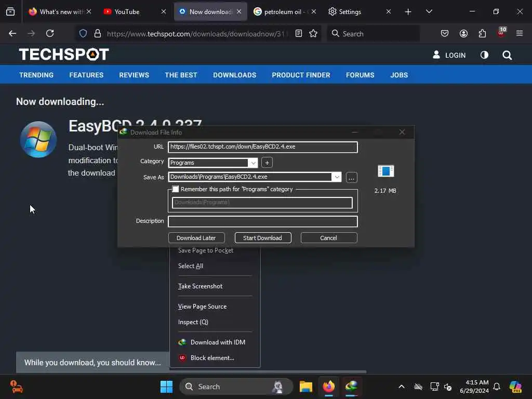
Task: Click the network display tray icon
Action: [x=434, y=387]
